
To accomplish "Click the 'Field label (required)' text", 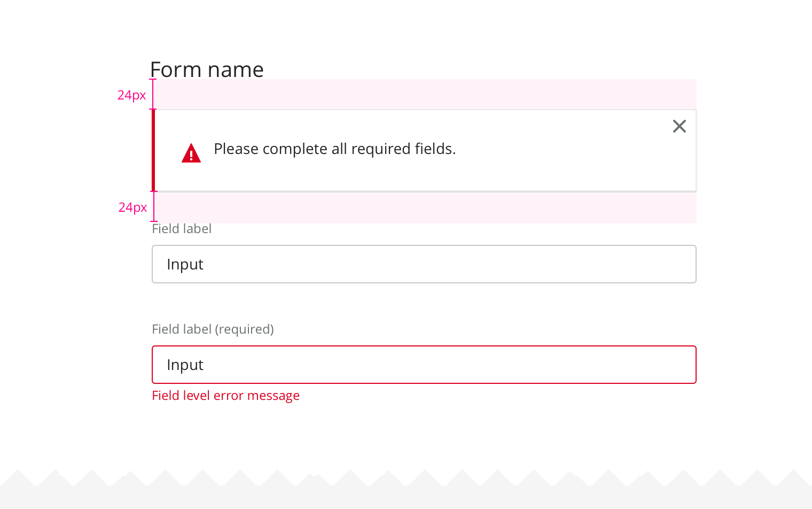I will [x=213, y=329].
